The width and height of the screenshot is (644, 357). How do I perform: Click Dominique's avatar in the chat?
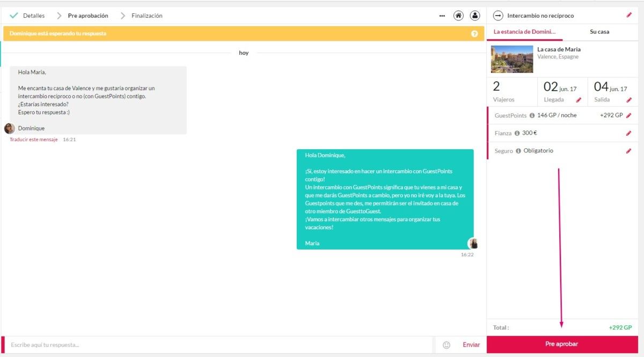tap(10, 128)
